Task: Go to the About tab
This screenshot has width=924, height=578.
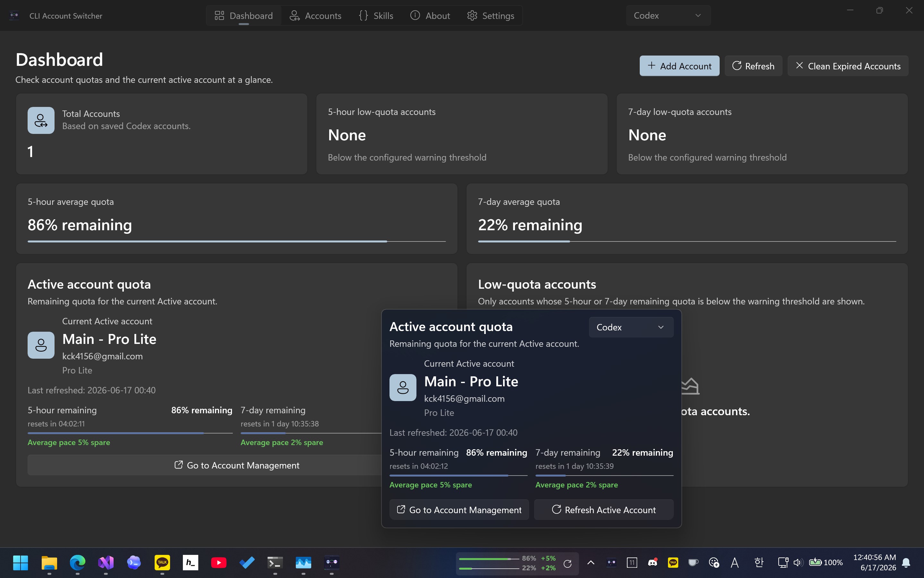Action: click(430, 16)
